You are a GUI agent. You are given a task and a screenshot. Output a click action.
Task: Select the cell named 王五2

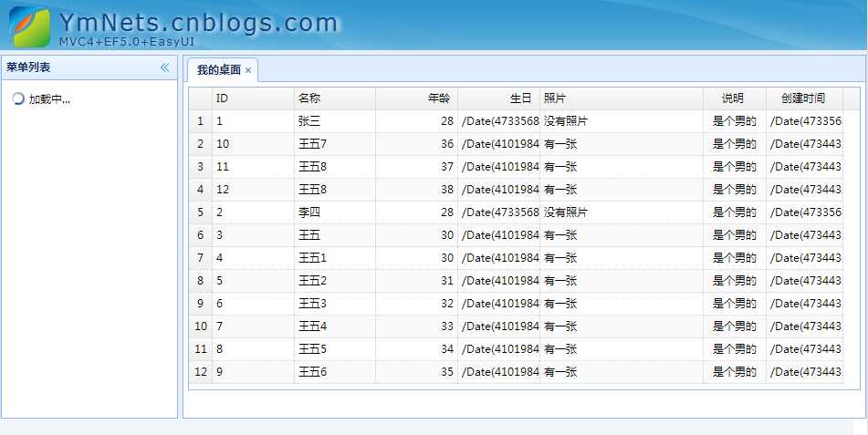point(334,281)
